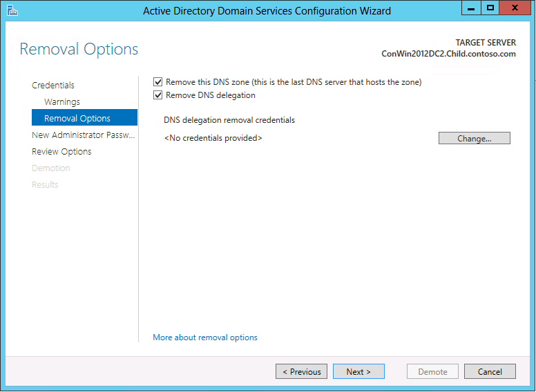Go back with Previous button
Viewport: 536px width, 392px height.
tap(301, 371)
